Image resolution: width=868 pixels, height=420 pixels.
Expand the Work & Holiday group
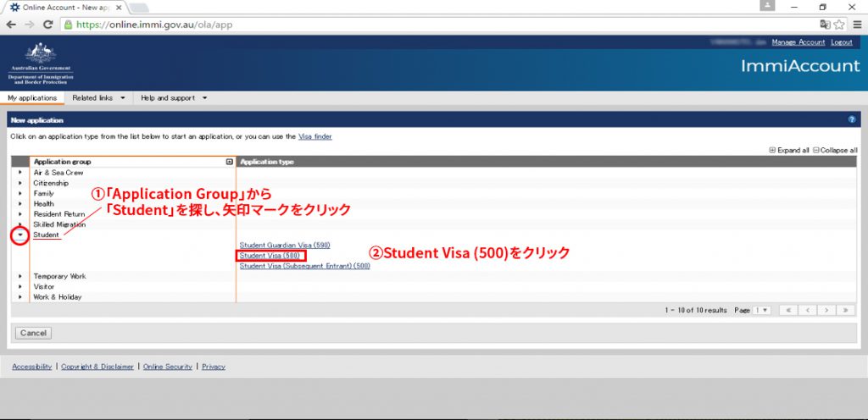coord(20,296)
